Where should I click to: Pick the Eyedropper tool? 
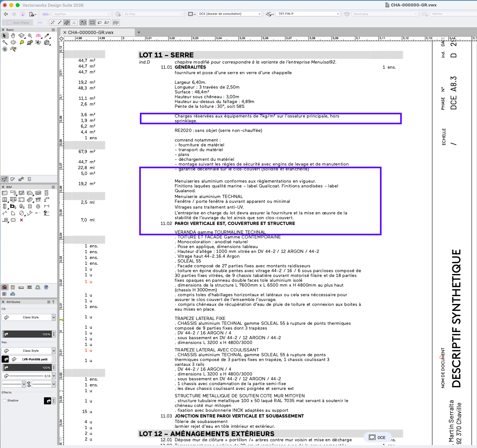[x=47, y=36]
